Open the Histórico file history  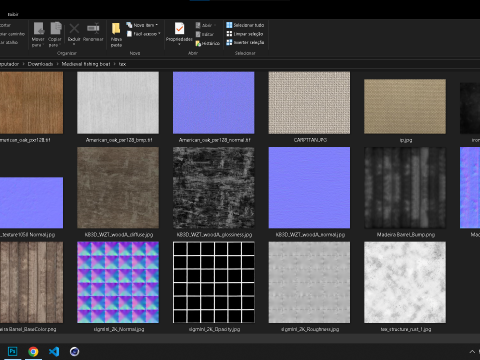coord(208,43)
